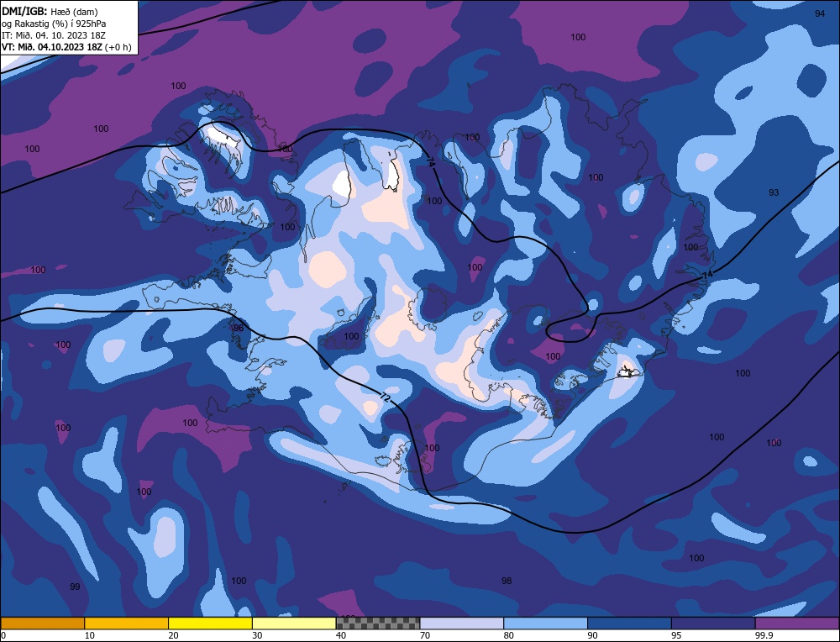Click the medium blue 90–95 legend swatch
The image size is (840, 642).
629,624
